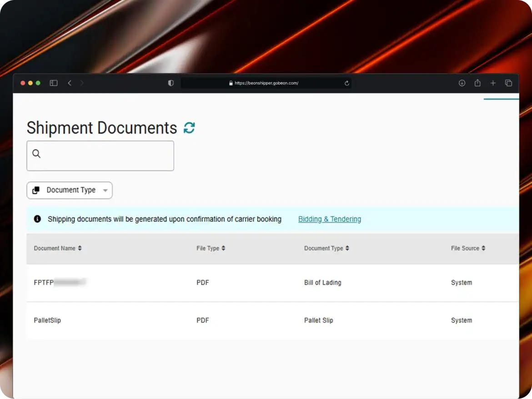Click System in the PalletSlip row
The height and width of the screenshot is (399, 532).
tap(462, 320)
